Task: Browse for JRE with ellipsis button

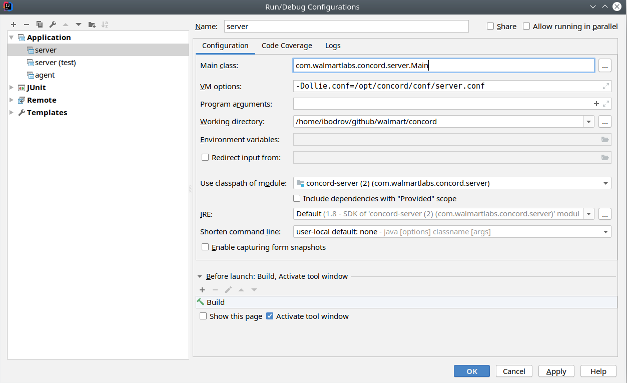Action: 605,214
